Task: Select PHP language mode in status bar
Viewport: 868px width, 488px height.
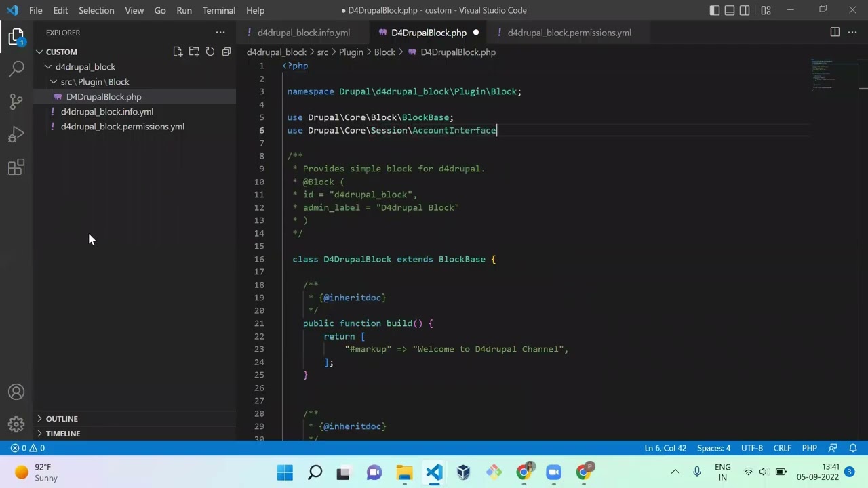Action: [810, 448]
